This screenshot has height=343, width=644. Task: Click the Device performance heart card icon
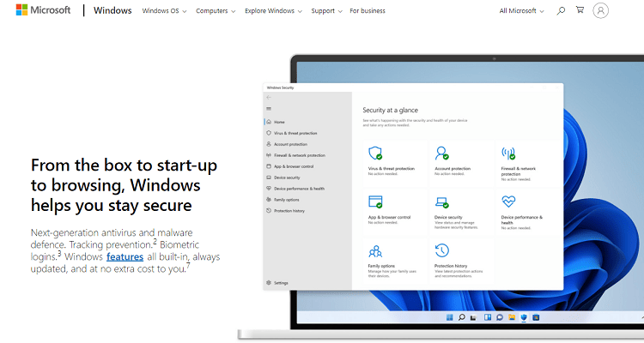(x=508, y=201)
